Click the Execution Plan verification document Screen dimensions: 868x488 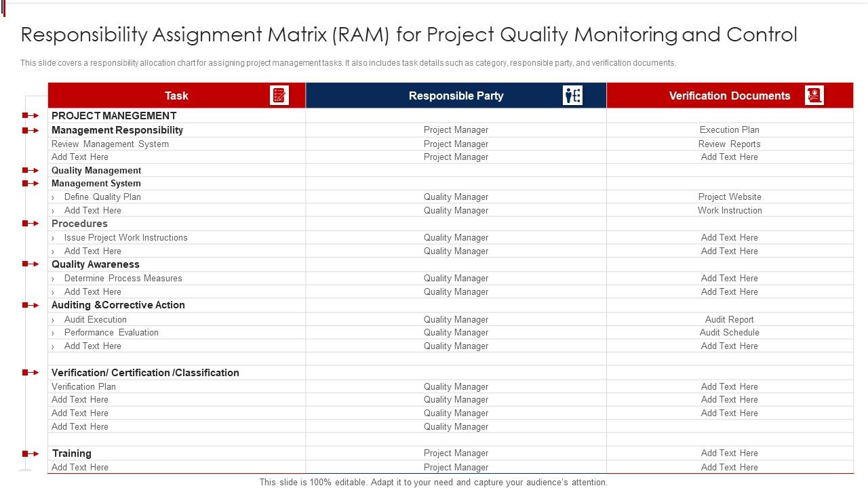tap(730, 129)
